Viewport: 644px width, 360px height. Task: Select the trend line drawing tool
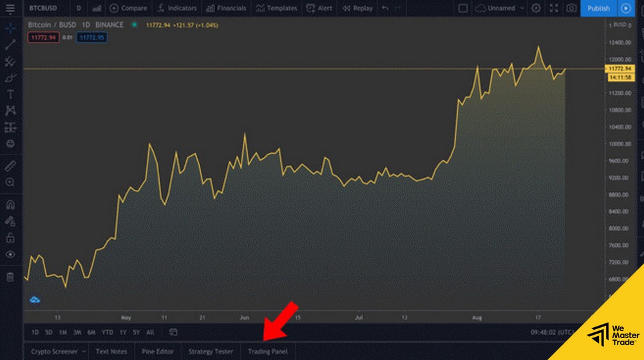[x=10, y=45]
